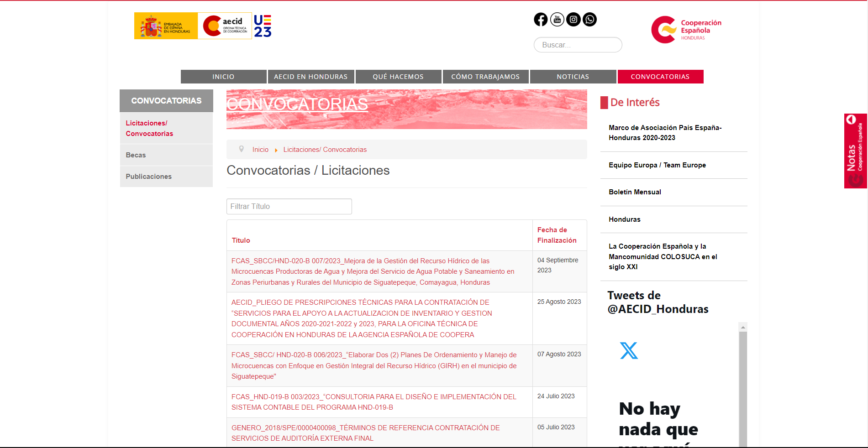868x448 pixels.
Task: Expand the red Notas side tab
Action: point(855,151)
